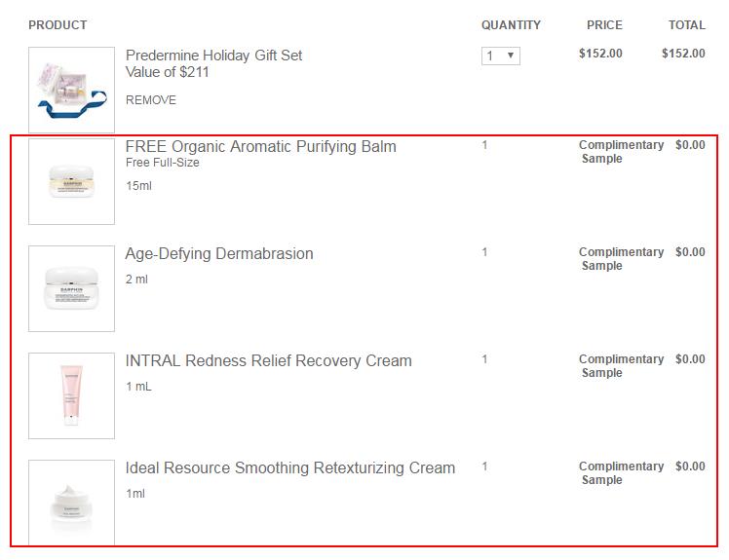Image resolution: width=729 pixels, height=560 pixels.
Task: Click the 'Value of $211' text
Action: 168,72
